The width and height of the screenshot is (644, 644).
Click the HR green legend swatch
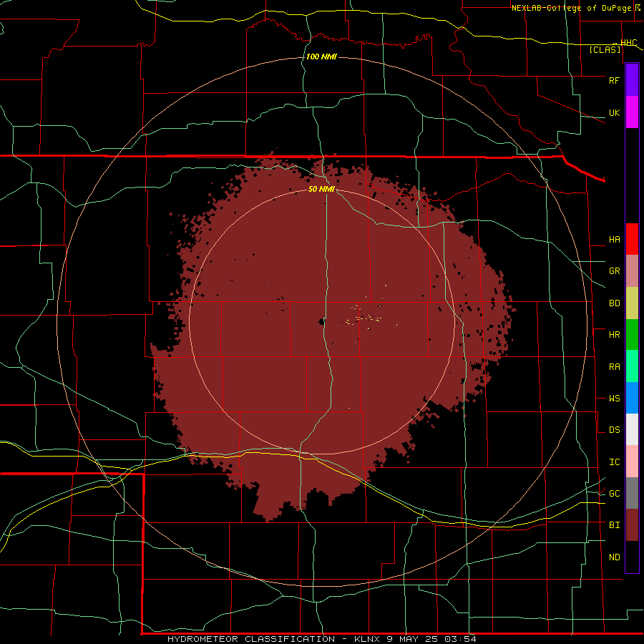click(632, 335)
